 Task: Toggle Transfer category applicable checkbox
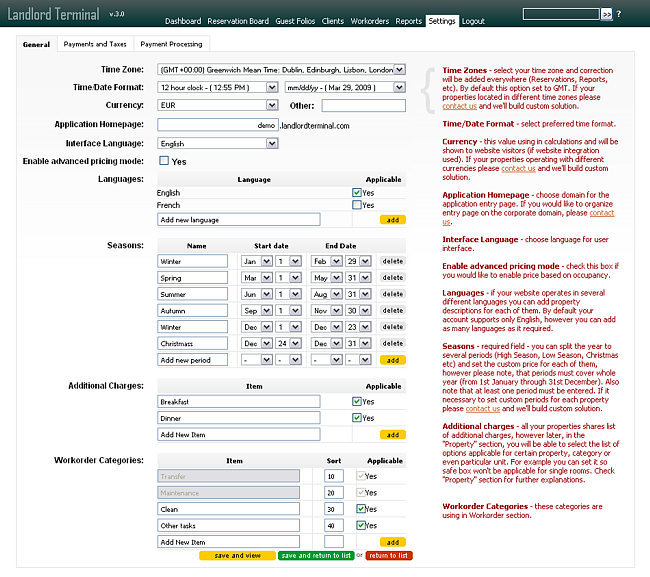tap(361, 476)
